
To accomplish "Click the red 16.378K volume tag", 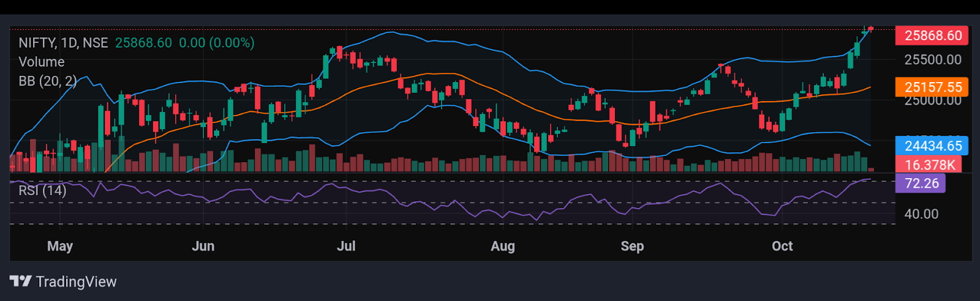I will pyautogui.click(x=929, y=165).
